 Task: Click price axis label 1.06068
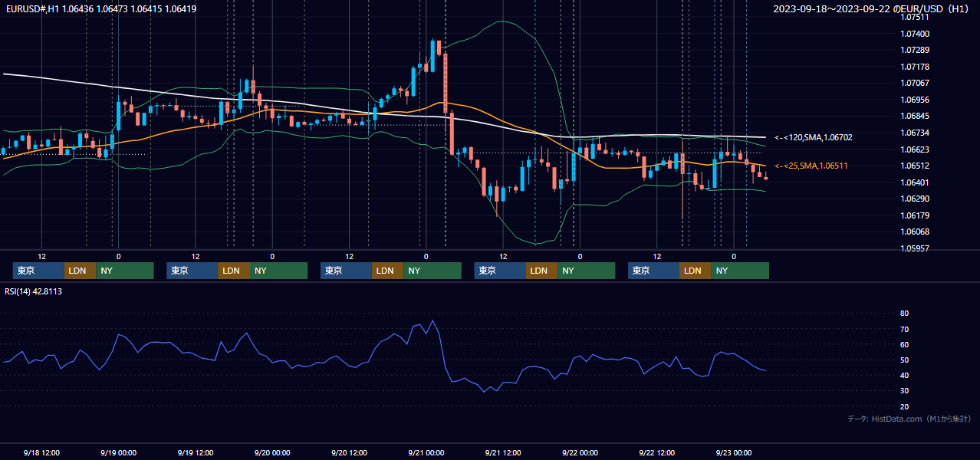(915, 232)
